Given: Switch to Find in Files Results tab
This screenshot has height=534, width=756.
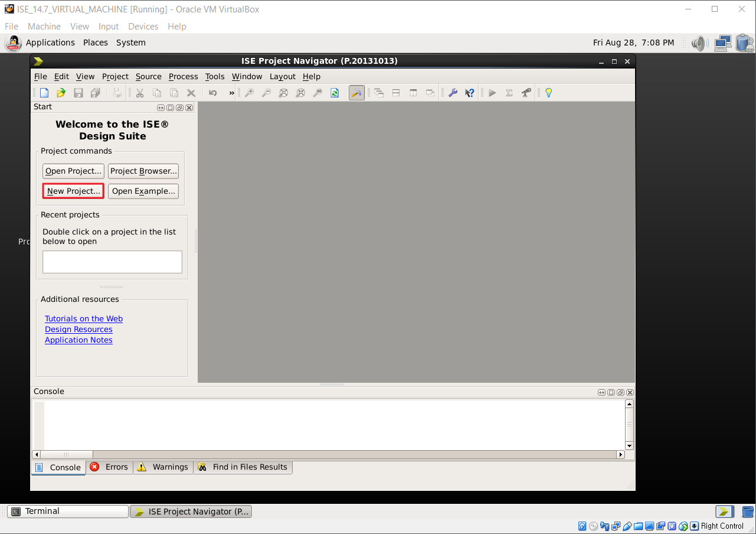Looking at the screenshot, I should point(243,467).
